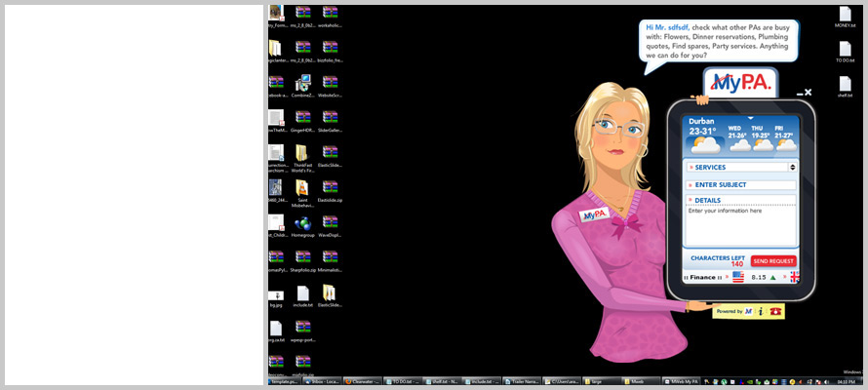Open ThinkFast World's folder
The image size is (868, 390).
302,159
